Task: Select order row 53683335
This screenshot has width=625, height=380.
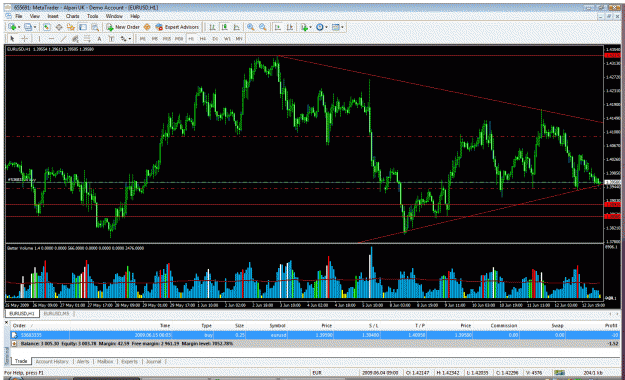Action: pyautogui.click(x=314, y=335)
